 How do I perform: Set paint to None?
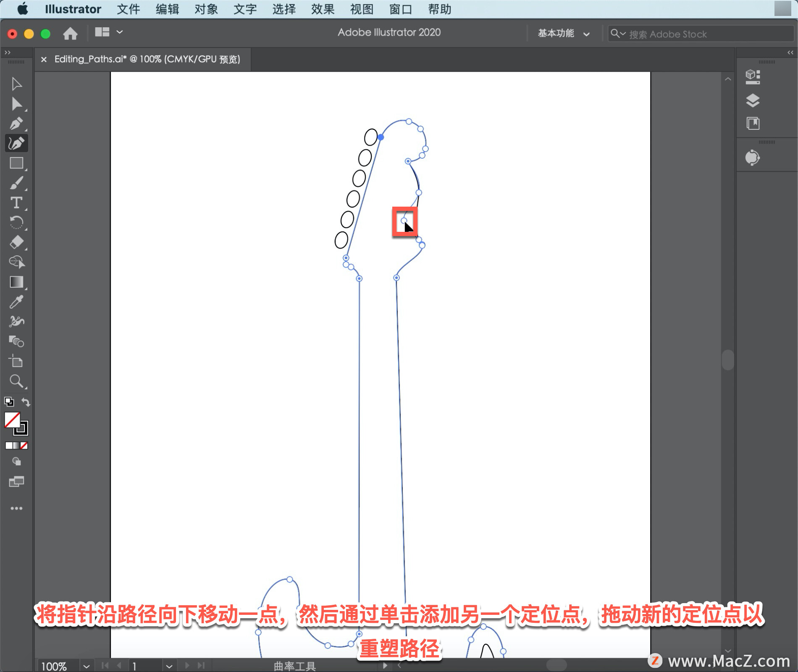[24, 446]
